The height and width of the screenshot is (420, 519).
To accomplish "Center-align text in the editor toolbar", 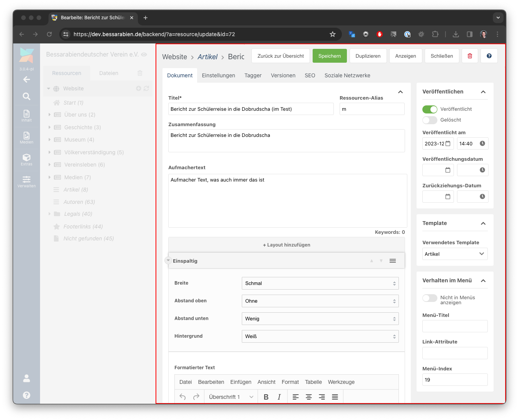I will (x=309, y=397).
